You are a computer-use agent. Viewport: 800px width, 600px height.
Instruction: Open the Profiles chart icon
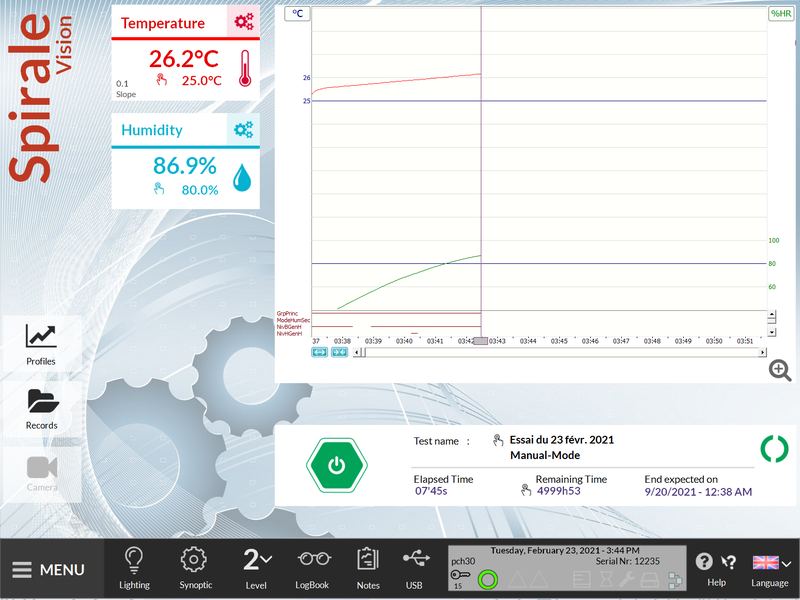click(x=41, y=343)
